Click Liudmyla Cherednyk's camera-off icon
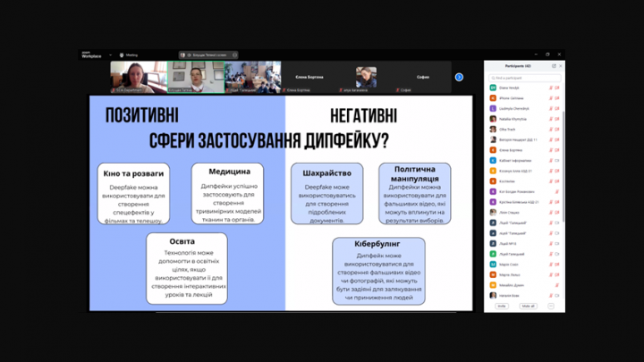This screenshot has width=644, height=362. pos(557,109)
